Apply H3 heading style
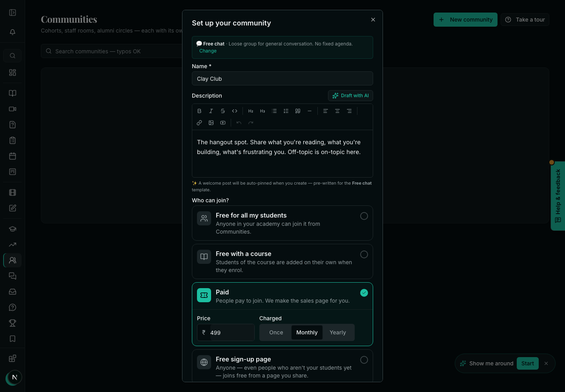 (x=262, y=111)
